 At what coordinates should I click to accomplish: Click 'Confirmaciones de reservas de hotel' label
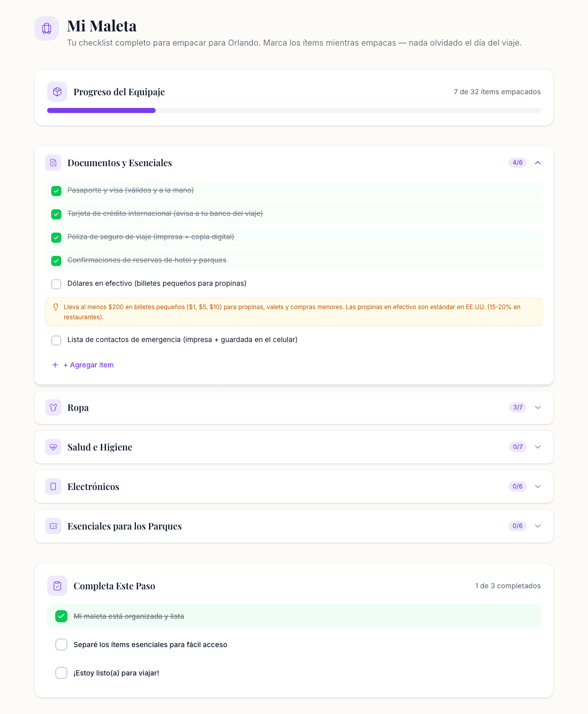[x=147, y=260]
